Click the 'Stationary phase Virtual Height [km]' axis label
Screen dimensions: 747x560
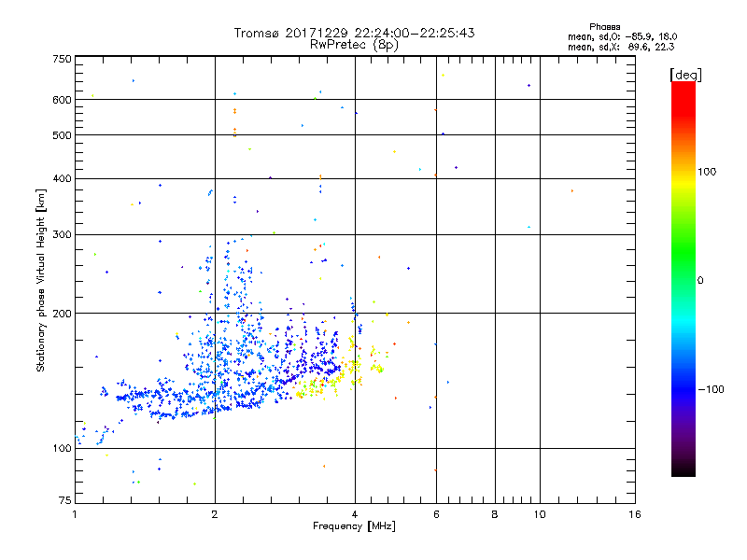(40, 280)
